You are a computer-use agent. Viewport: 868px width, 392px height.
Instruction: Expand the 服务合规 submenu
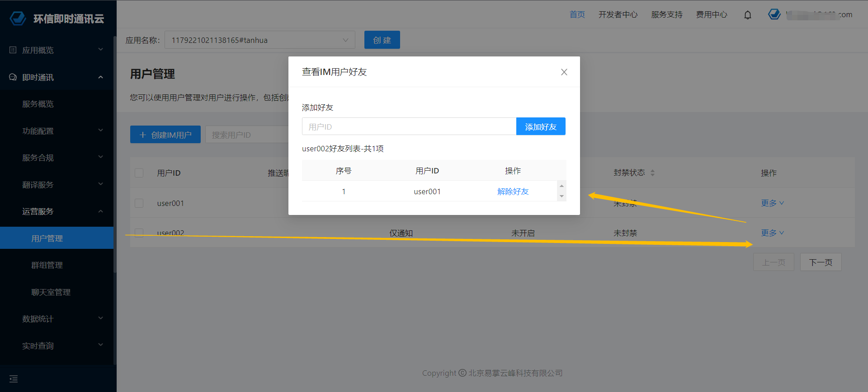point(101,157)
